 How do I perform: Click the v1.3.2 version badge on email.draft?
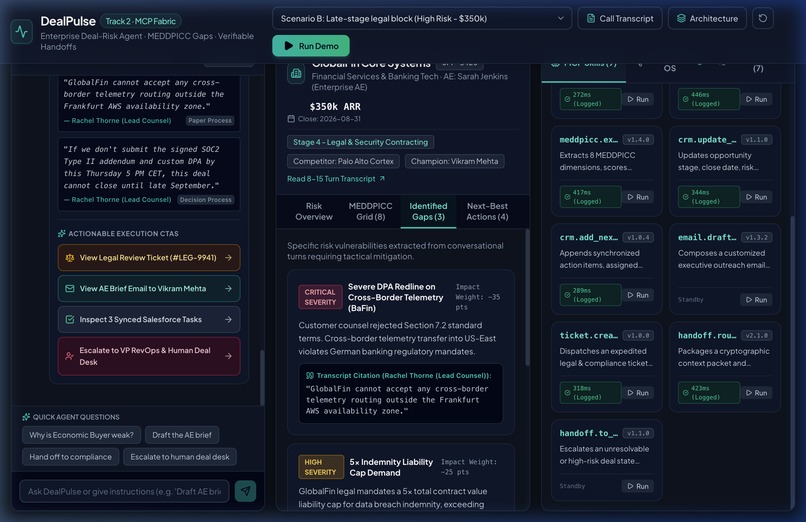coord(756,238)
